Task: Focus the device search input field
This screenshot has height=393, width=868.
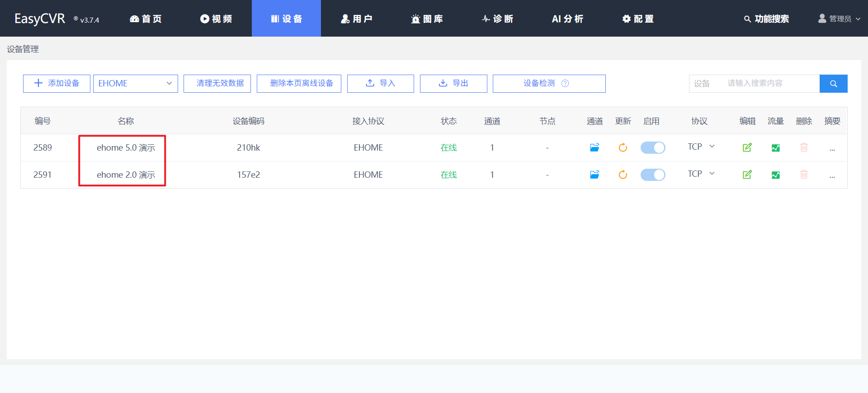Action: click(x=771, y=84)
